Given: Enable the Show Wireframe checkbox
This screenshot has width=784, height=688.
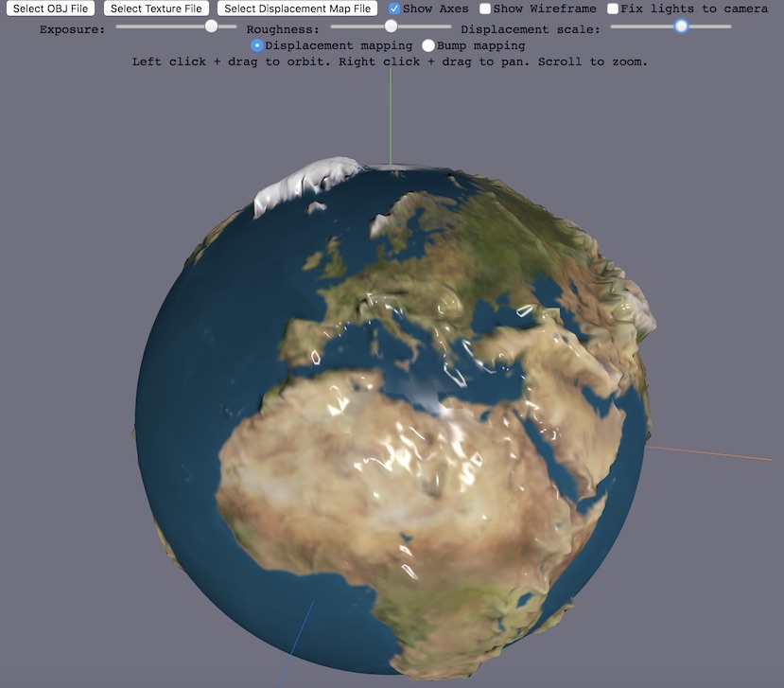Looking at the screenshot, I should pos(485,9).
